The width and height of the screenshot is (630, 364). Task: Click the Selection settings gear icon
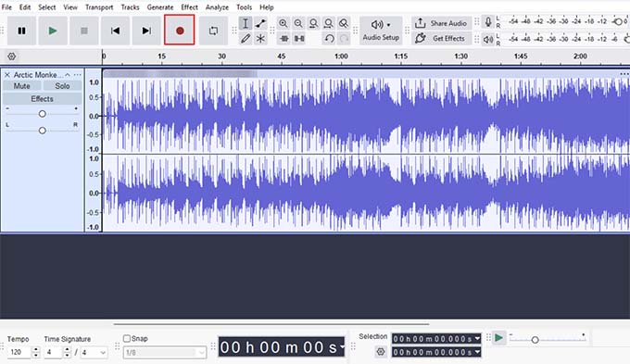coord(381,352)
